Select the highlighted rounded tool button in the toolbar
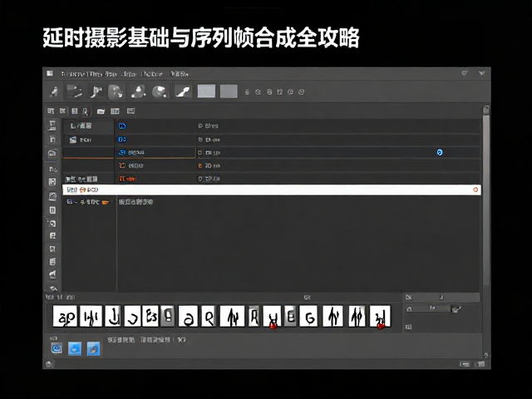This screenshot has width=532, height=399. [x=116, y=91]
